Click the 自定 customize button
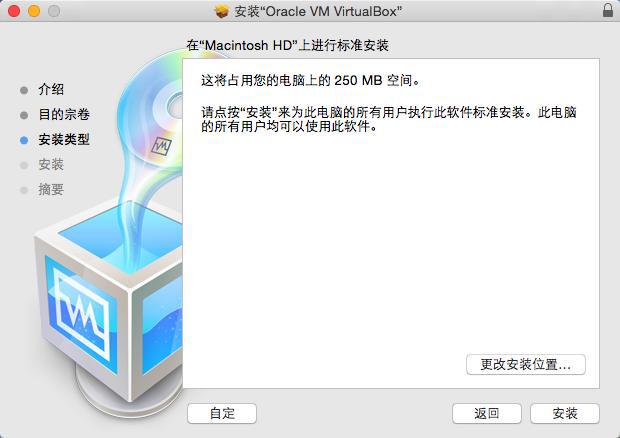This screenshot has width=620, height=438. (222, 413)
